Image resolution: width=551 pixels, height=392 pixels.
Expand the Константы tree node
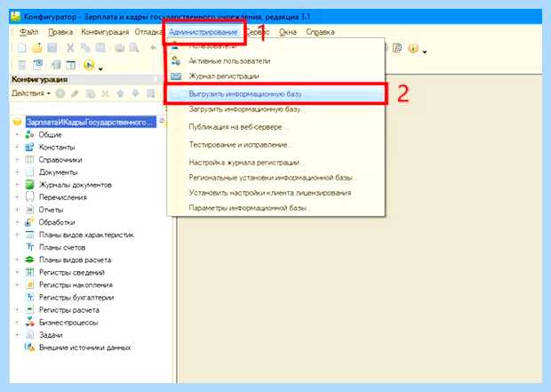(x=17, y=148)
